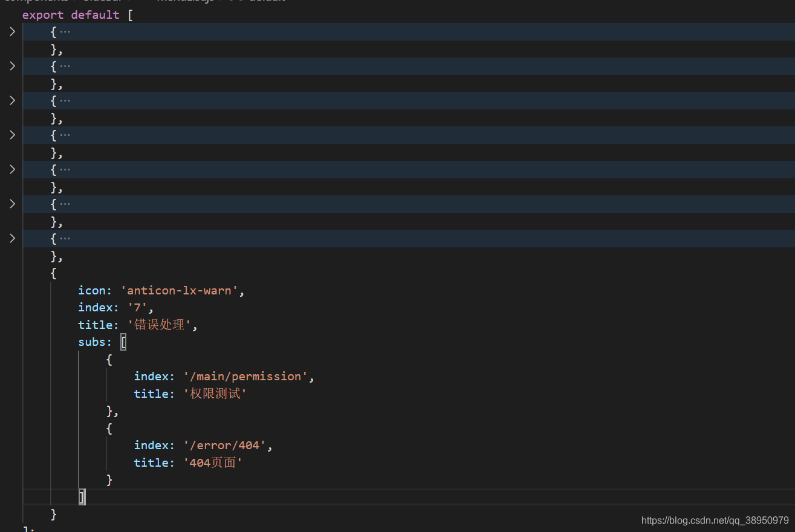Unfold the fourth collapsed object
The width and height of the screenshot is (795, 532).
(x=11, y=135)
